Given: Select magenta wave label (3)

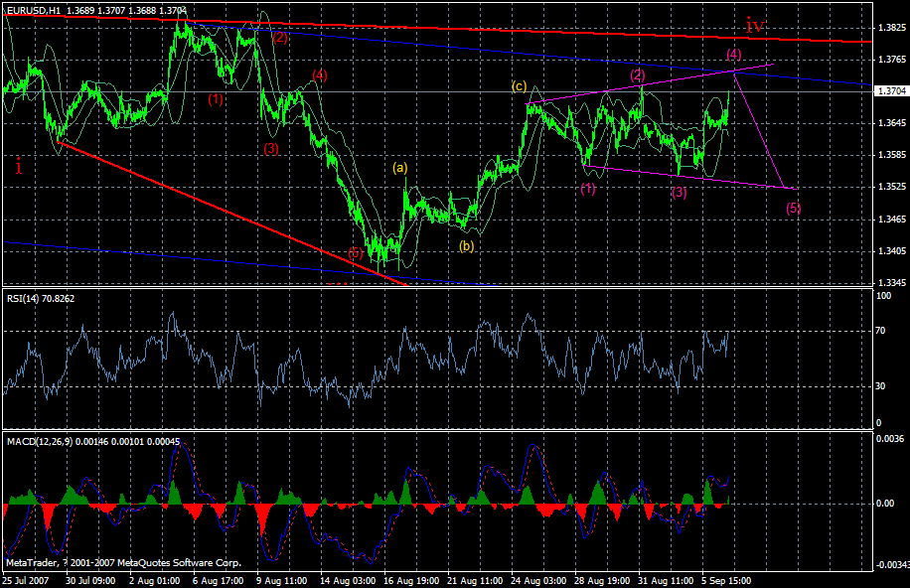Looking at the screenshot, I should pos(679,192).
